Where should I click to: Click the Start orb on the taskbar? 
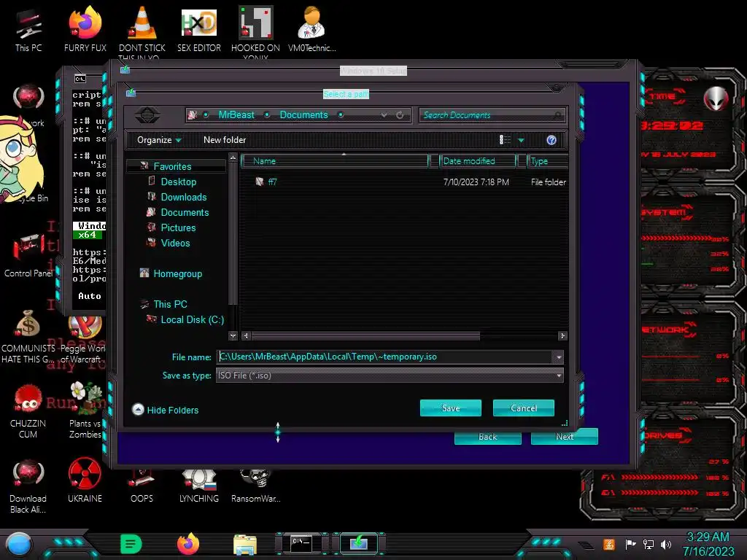point(19,544)
